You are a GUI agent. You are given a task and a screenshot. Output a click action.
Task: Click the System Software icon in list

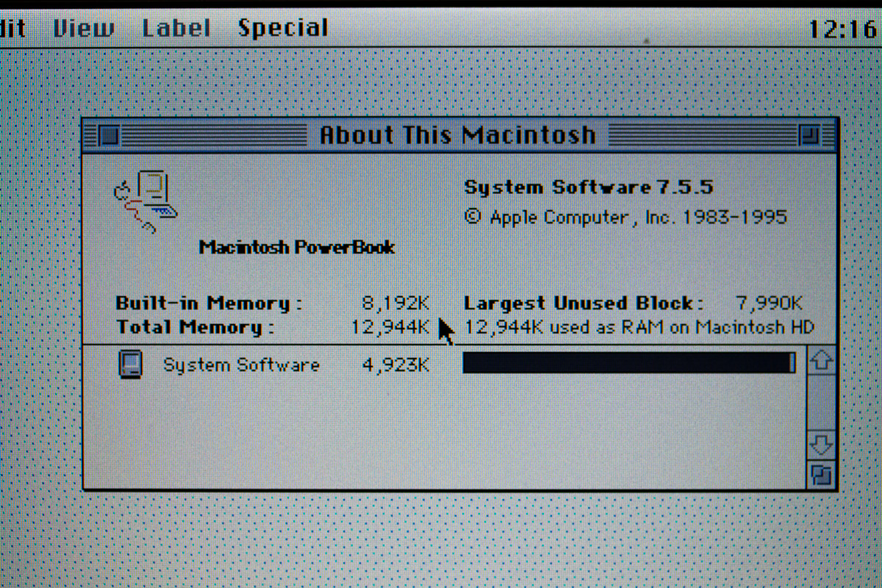[x=130, y=365]
